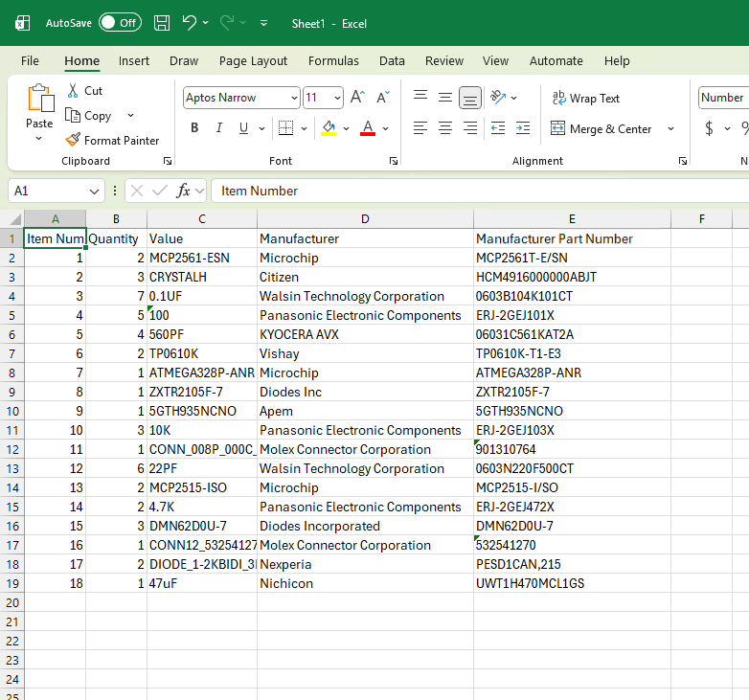
Task: Toggle italic formatting
Action: click(219, 128)
